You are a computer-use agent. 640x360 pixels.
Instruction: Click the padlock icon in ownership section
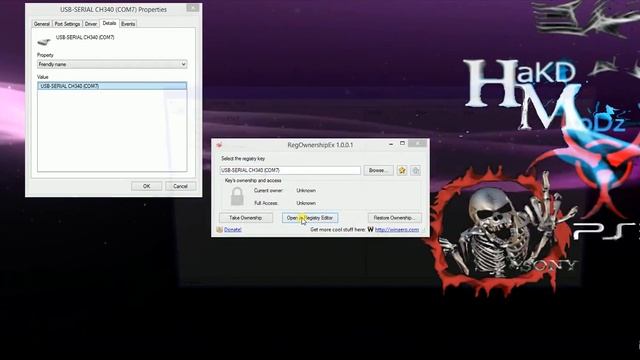pos(237,196)
